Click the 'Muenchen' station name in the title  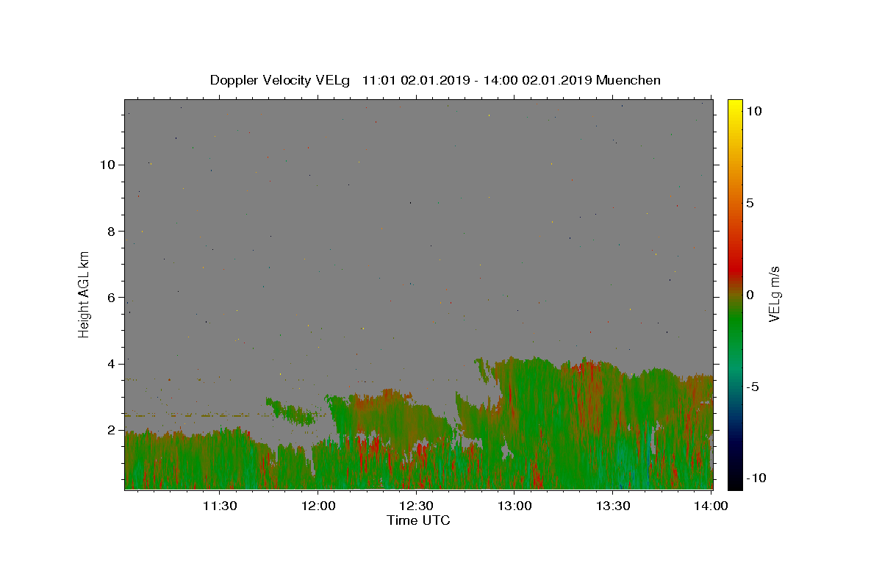click(x=628, y=81)
